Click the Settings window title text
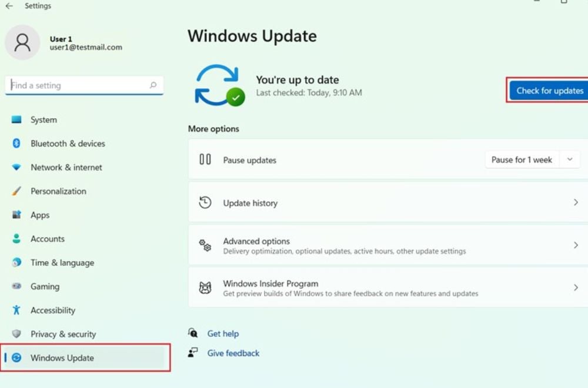The image size is (588, 388). pyautogui.click(x=38, y=6)
